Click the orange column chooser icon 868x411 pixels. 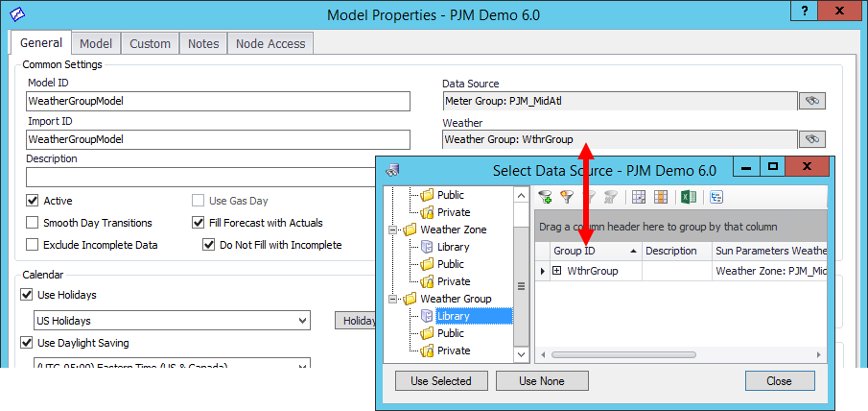(x=661, y=197)
